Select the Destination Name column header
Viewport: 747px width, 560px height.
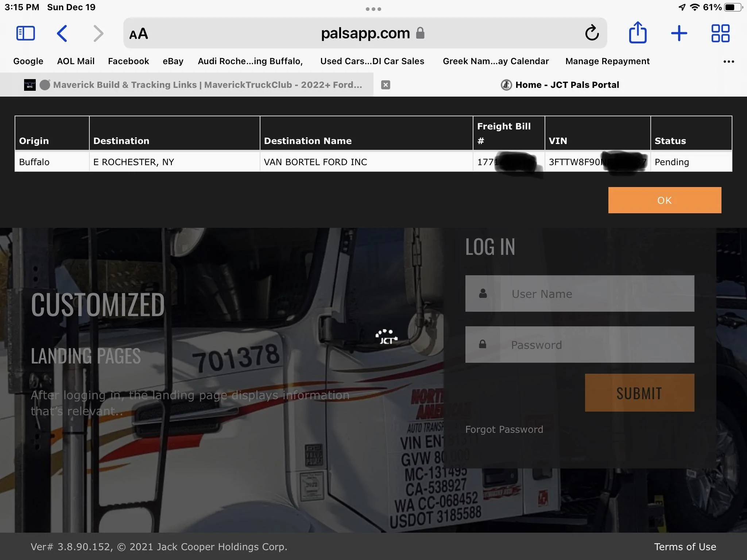pos(366,133)
